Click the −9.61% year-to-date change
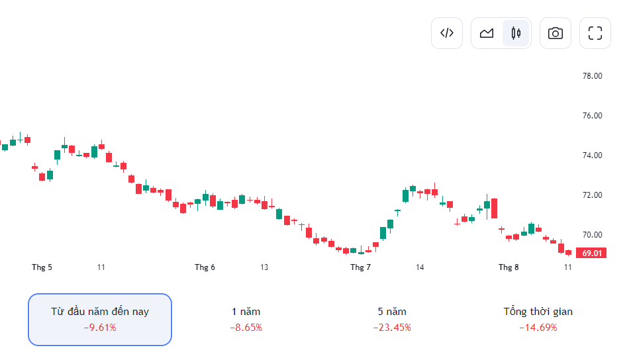The width and height of the screenshot is (631, 364). [x=100, y=328]
